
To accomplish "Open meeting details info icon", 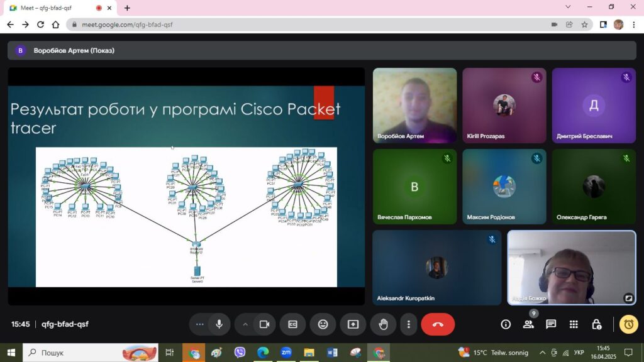I will tap(506, 324).
